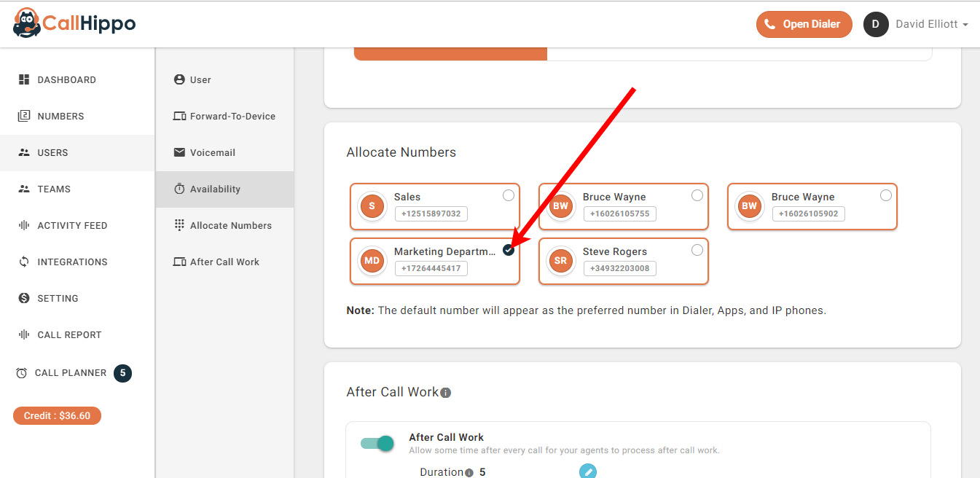Go to Numbers in sidebar

(77, 116)
